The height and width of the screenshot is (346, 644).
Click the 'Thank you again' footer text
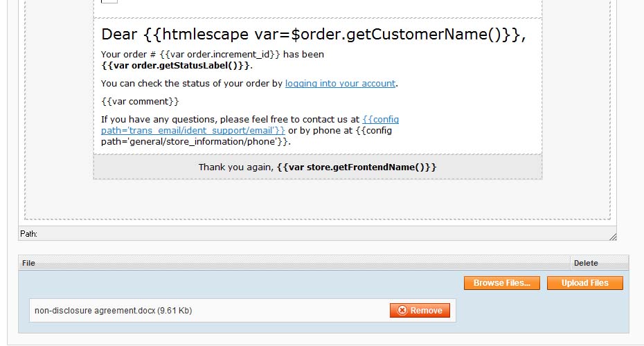click(x=235, y=167)
